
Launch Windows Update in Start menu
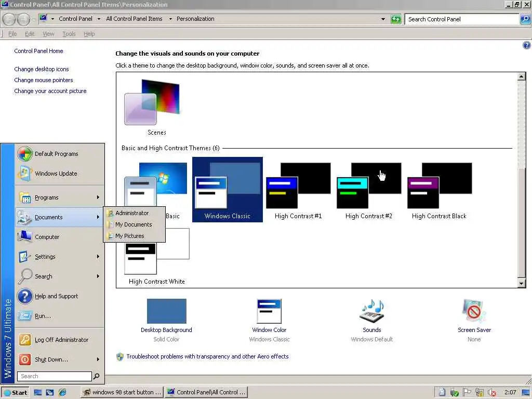coord(59,174)
